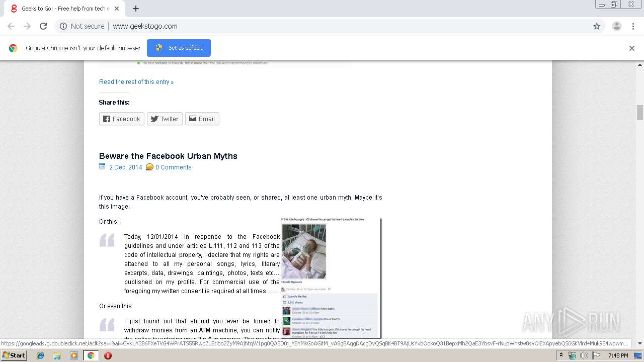Click the 'Or this:' paragraph text
644x362 pixels.
(x=109, y=222)
